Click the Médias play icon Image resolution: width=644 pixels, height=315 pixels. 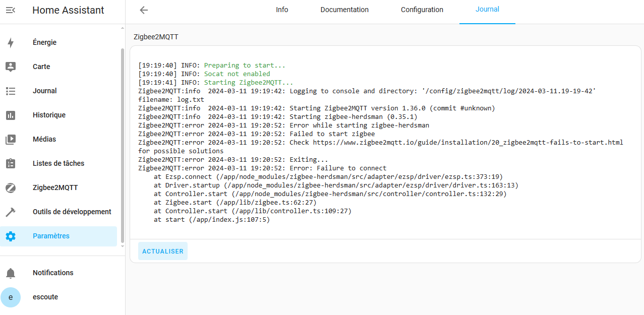(x=11, y=140)
